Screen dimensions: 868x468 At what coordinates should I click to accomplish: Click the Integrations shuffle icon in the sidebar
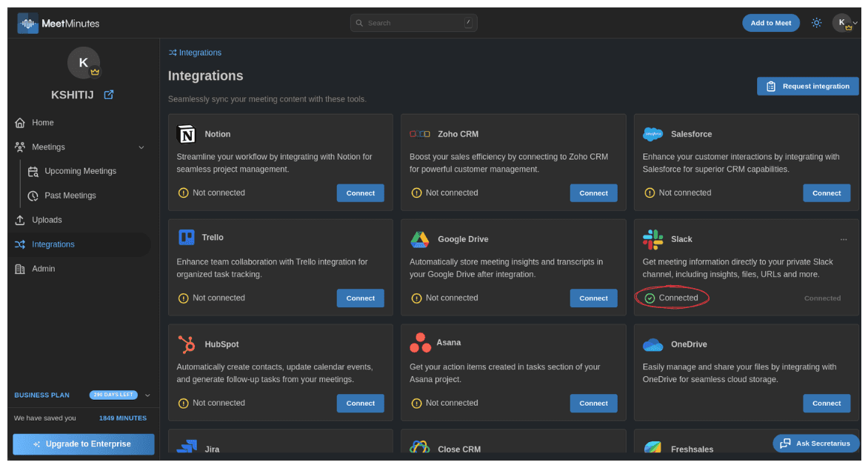[x=20, y=244]
